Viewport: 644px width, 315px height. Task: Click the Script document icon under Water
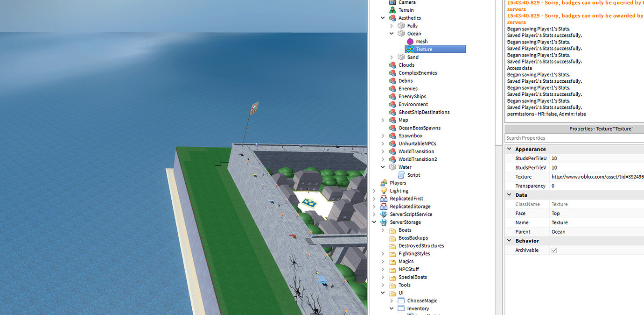coord(401,175)
